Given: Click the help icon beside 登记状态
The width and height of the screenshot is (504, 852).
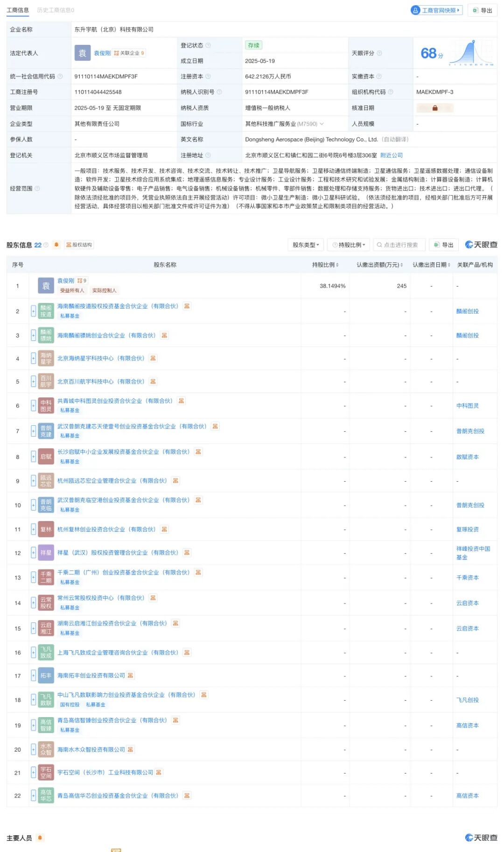Looking at the screenshot, I should point(208,45).
